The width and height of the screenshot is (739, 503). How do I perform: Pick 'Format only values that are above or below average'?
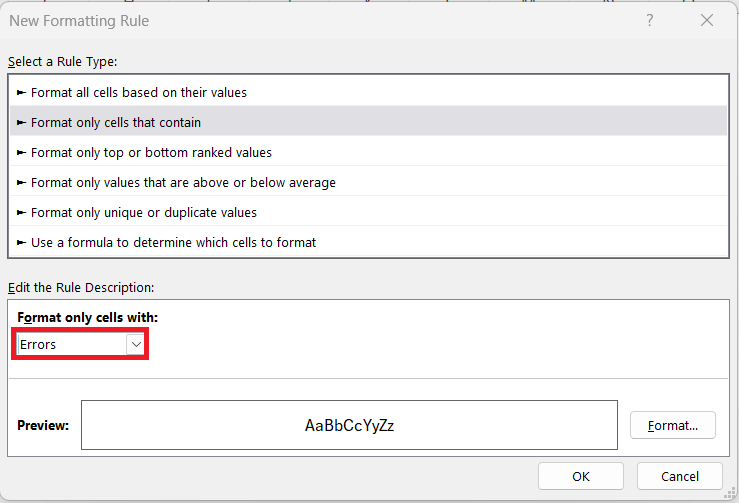(x=368, y=182)
